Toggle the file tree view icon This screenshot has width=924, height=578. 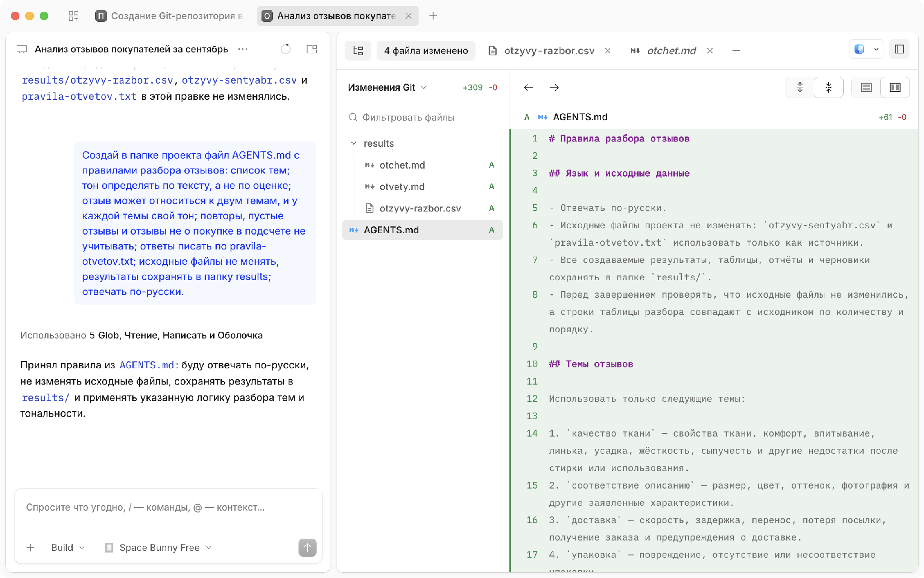pos(358,51)
